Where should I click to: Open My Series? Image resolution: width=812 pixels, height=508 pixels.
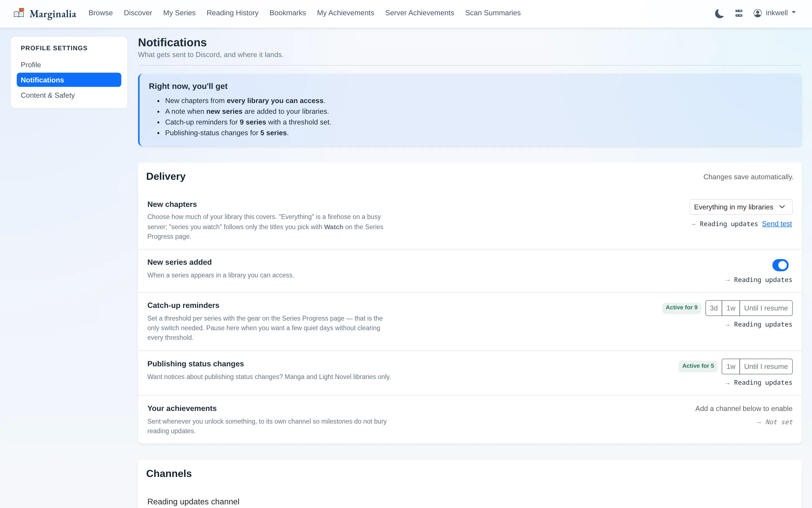[x=179, y=13]
